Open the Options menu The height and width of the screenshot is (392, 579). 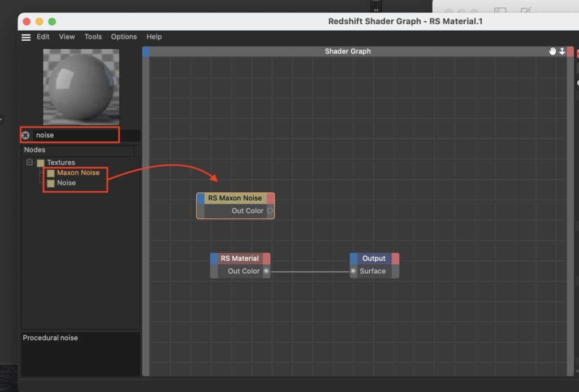click(124, 37)
